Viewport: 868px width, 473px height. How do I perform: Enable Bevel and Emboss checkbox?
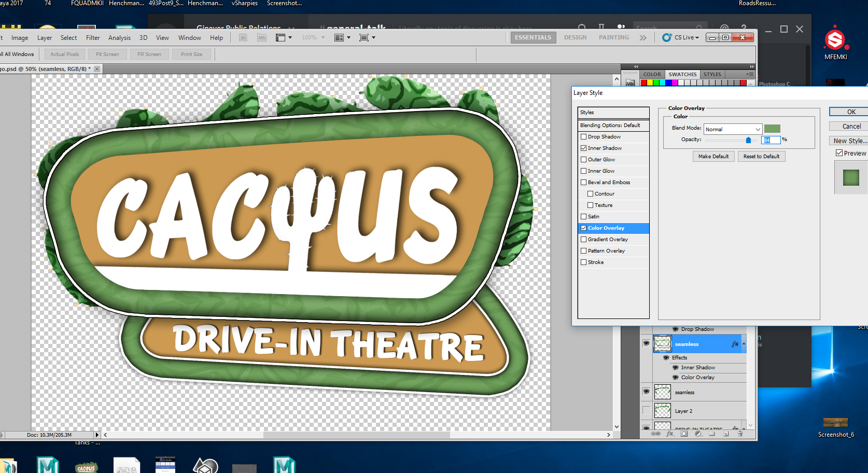pyautogui.click(x=583, y=182)
